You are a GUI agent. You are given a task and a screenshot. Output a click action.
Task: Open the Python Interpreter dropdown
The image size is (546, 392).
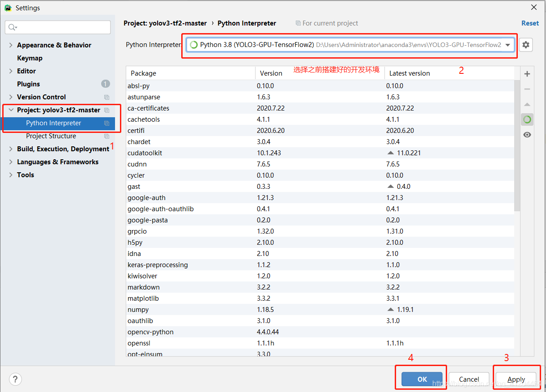click(x=350, y=45)
